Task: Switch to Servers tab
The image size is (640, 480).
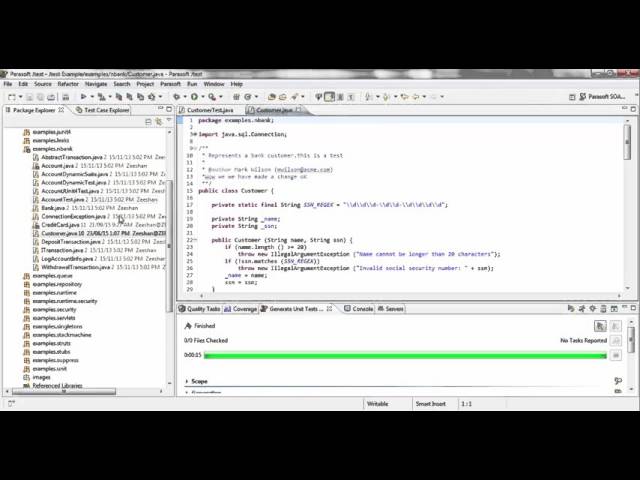Action: pos(391,309)
